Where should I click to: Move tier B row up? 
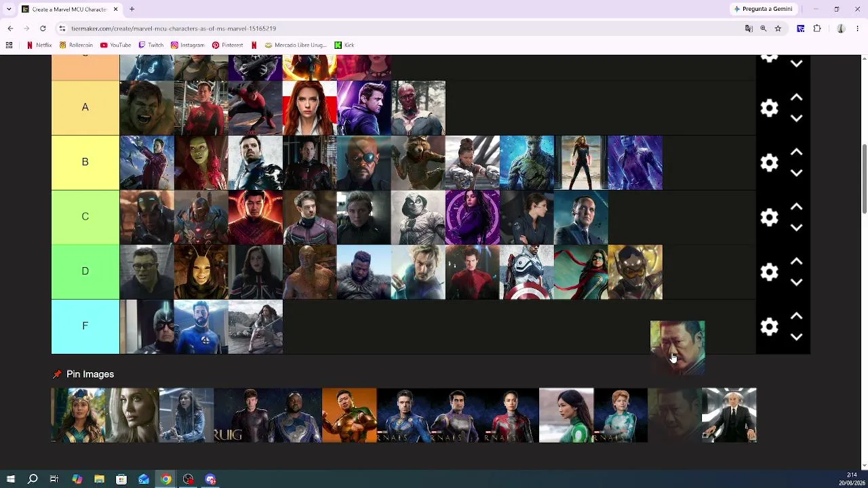click(x=797, y=152)
